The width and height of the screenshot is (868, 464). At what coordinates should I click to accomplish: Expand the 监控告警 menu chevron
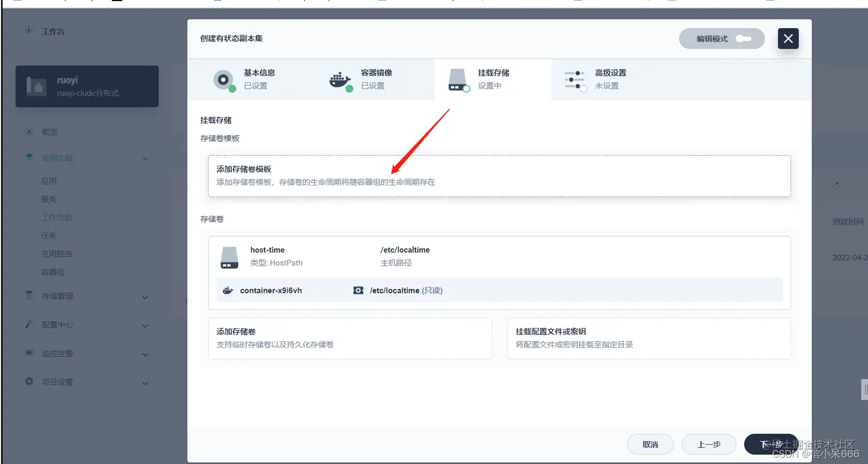pos(145,355)
